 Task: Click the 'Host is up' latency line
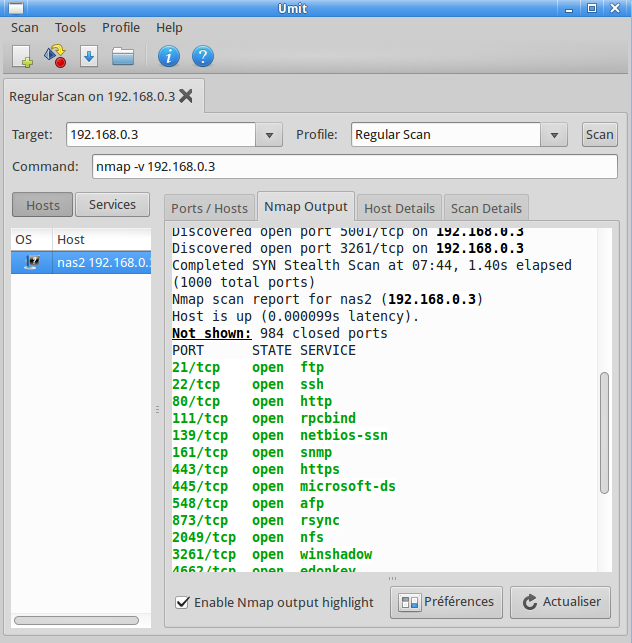click(295, 316)
